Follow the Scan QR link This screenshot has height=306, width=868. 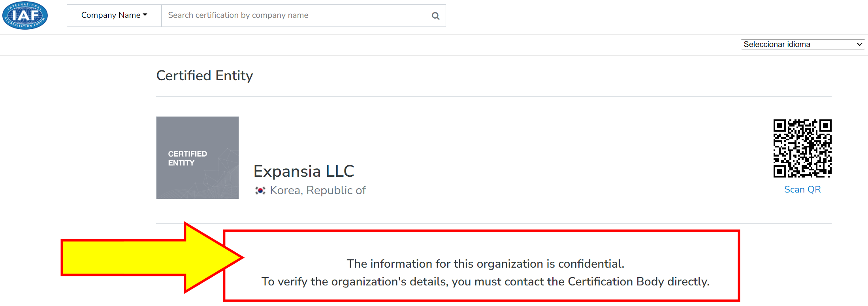[802, 190]
